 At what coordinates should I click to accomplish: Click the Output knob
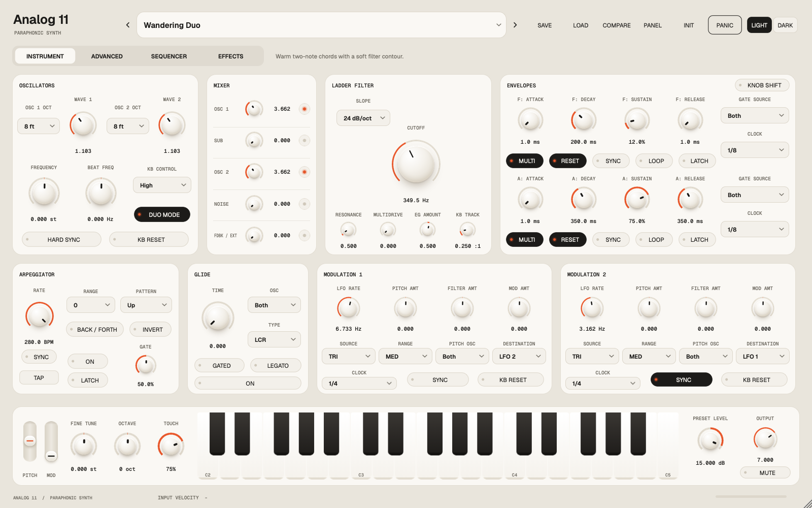[x=765, y=438]
